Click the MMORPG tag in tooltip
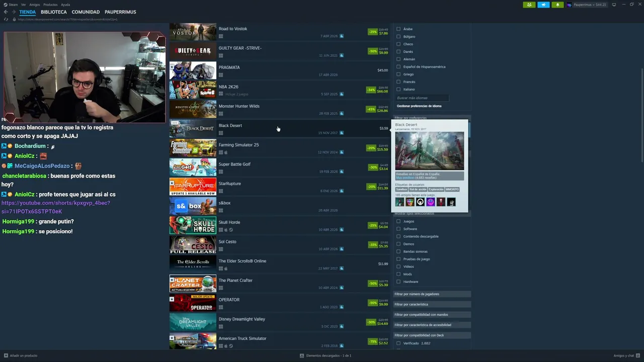The height and width of the screenshot is (362, 644). click(x=452, y=190)
